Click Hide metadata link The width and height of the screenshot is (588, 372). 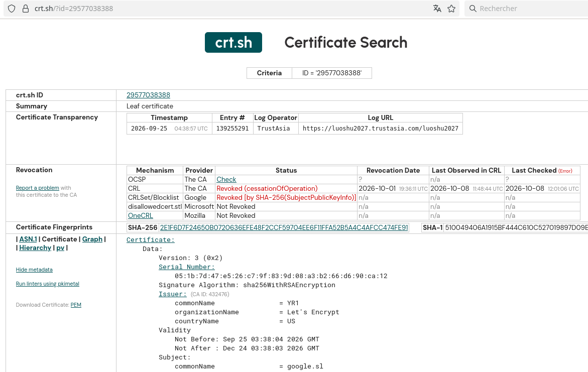[x=34, y=270]
